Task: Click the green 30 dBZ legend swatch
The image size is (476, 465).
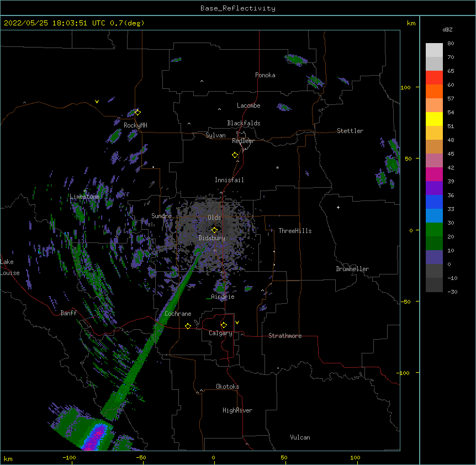Action: point(434,230)
